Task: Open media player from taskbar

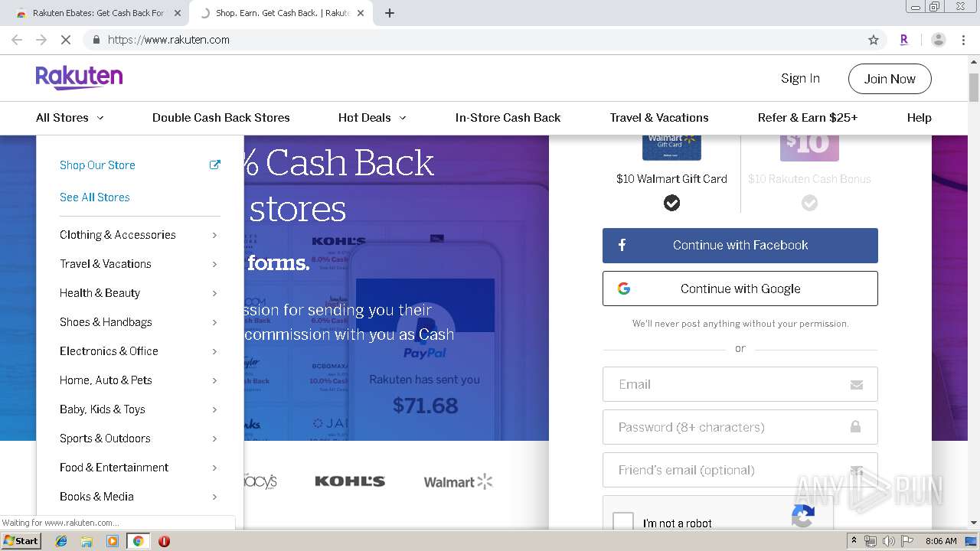Action: 113,541
